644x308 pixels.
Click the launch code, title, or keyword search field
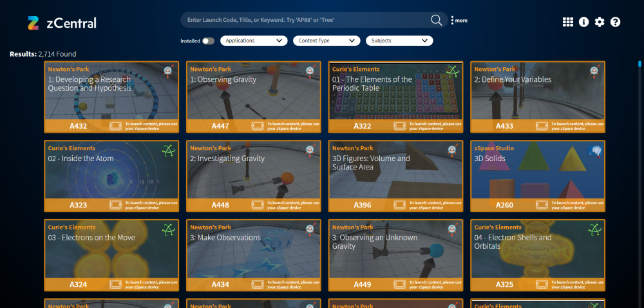click(306, 20)
